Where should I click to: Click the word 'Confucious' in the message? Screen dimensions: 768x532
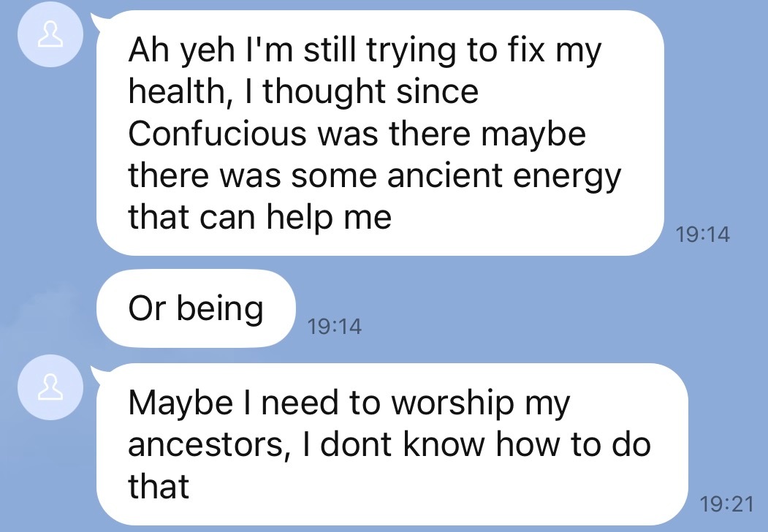(x=218, y=133)
